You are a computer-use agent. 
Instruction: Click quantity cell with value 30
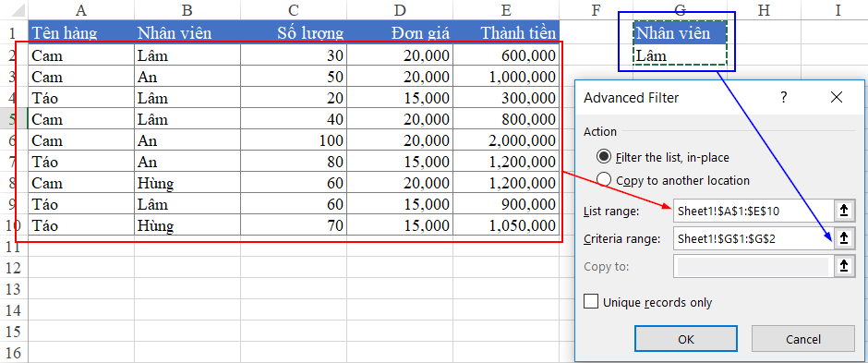294,55
